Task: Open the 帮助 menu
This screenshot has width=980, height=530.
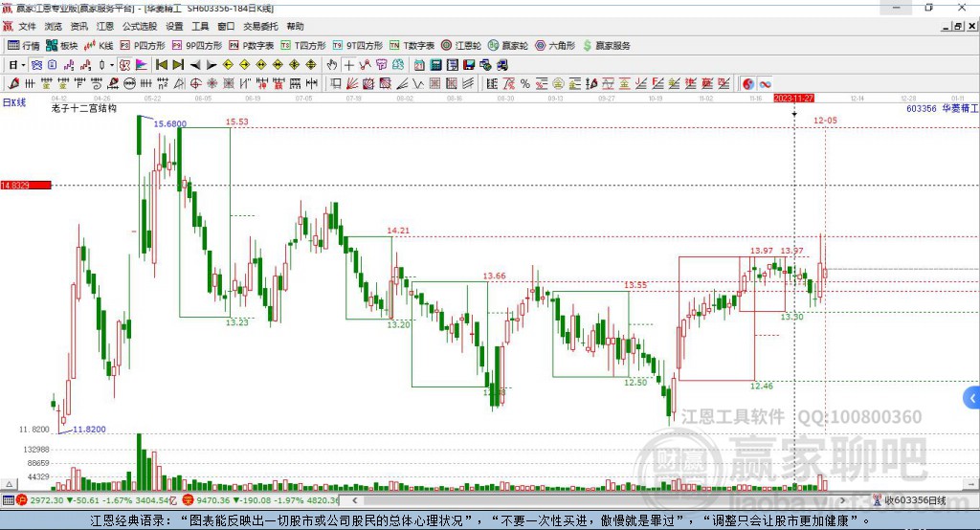Action: [295, 26]
